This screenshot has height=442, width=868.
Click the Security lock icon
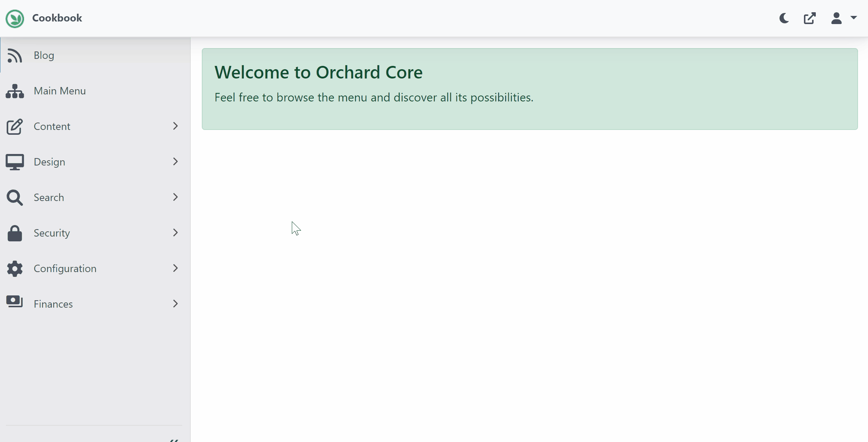point(15,233)
